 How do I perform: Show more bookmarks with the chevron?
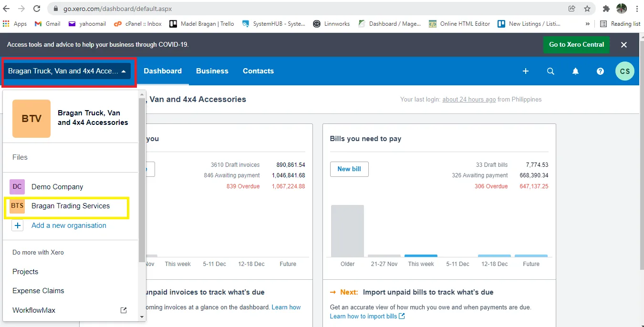587,24
